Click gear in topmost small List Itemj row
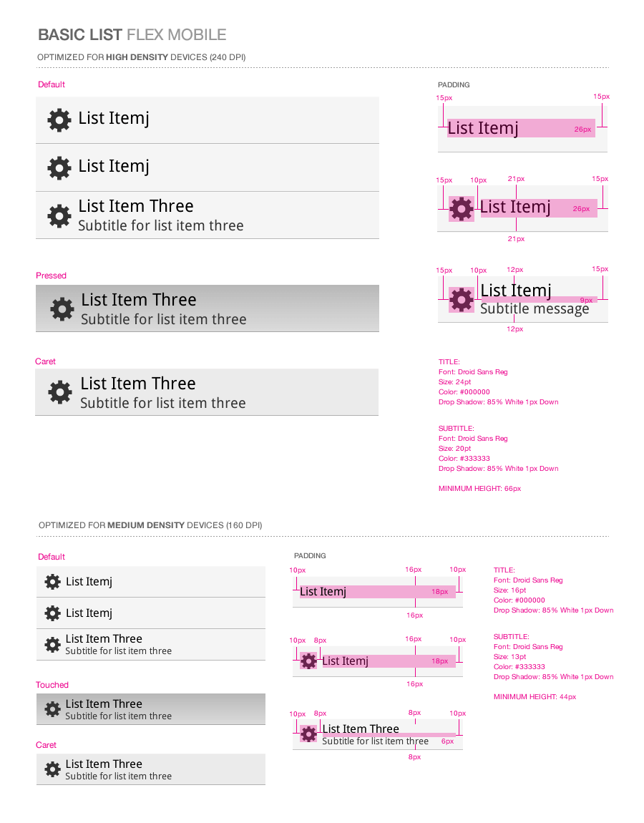Screen dimensions: 644x823 52,582
